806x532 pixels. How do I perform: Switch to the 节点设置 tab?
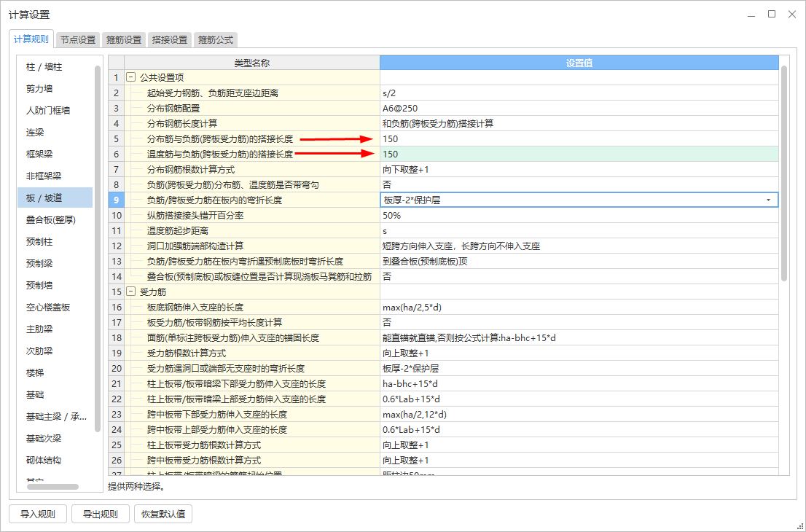point(78,40)
